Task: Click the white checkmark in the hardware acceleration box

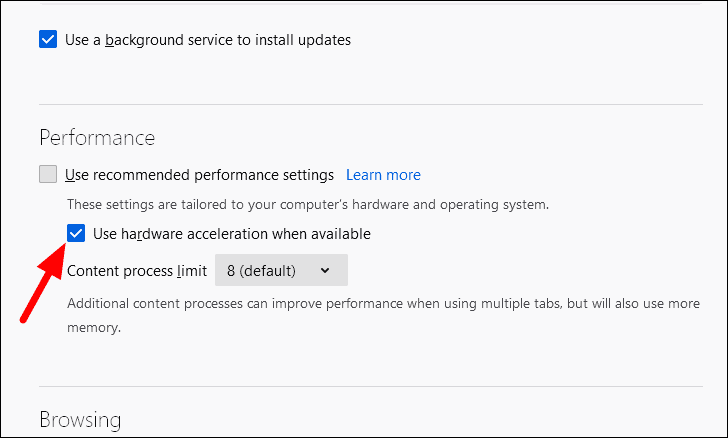Action: 76,233
